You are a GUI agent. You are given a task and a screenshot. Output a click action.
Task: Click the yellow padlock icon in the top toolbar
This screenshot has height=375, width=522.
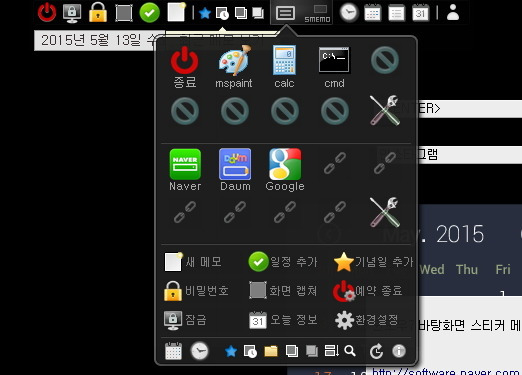(98, 13)
